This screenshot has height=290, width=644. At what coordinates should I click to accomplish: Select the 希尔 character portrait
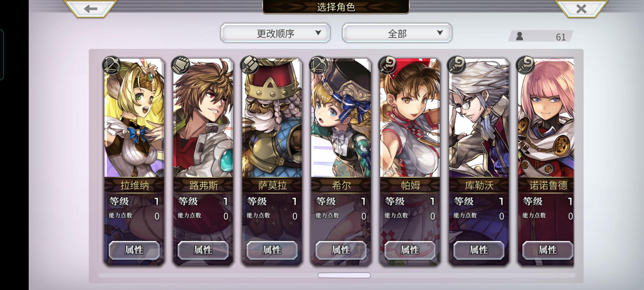pos(341,118)
